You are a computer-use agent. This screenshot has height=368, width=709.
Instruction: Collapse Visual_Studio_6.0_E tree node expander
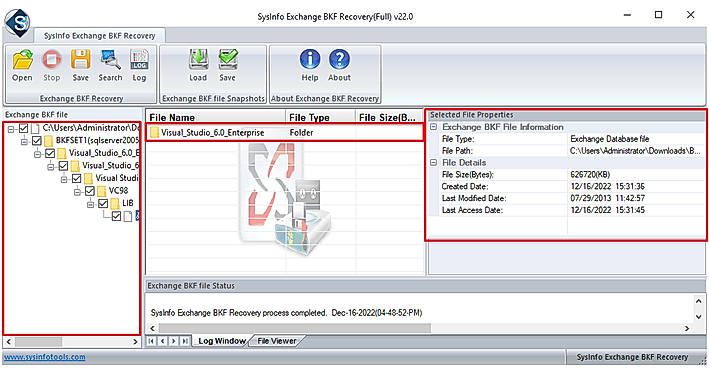[37, 154]
